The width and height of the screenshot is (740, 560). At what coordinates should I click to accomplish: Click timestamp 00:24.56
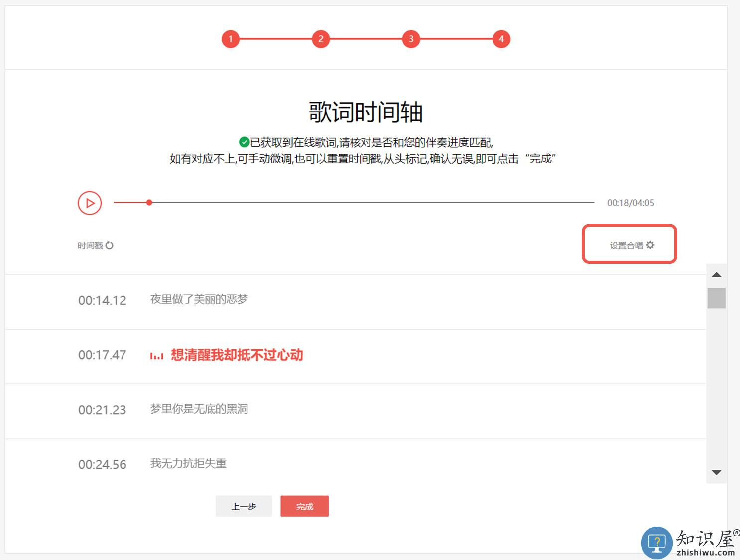[x=102, y=464]
